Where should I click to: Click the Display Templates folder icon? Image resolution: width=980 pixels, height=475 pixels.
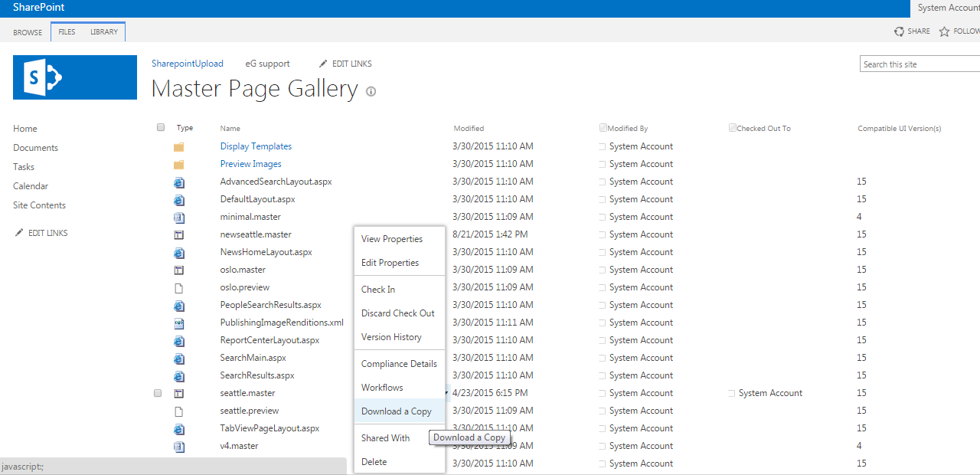tap(178, 146)
